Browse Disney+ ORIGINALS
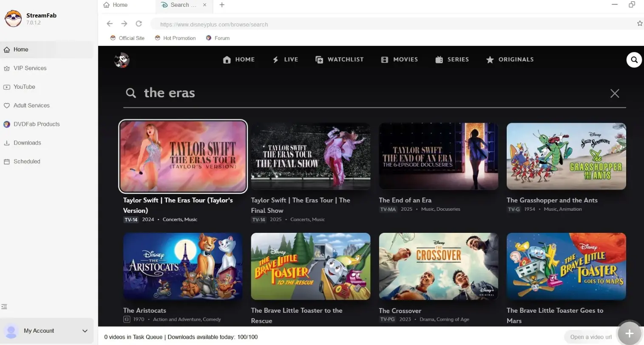Screen dimensions: 644x345 (x=510, y=59)
